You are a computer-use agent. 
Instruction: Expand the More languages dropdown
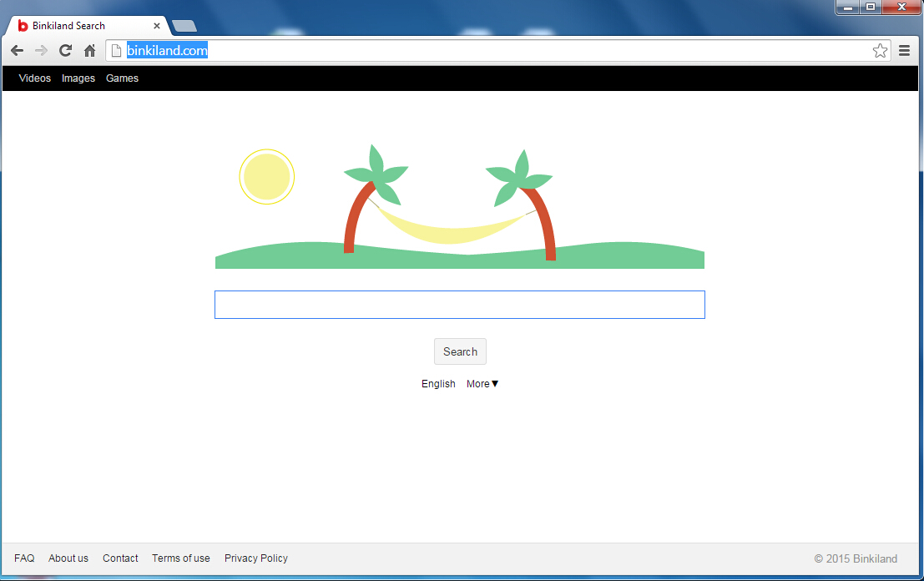coord(482,384)
